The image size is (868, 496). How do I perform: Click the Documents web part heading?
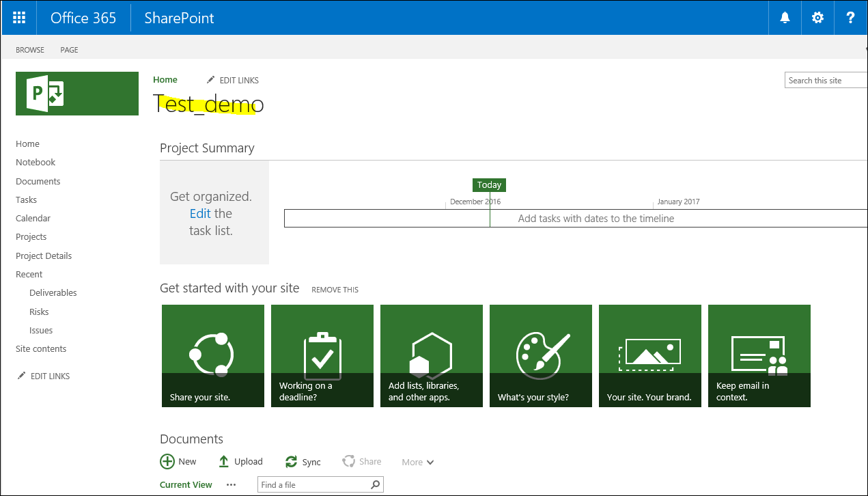coord(191,439)
